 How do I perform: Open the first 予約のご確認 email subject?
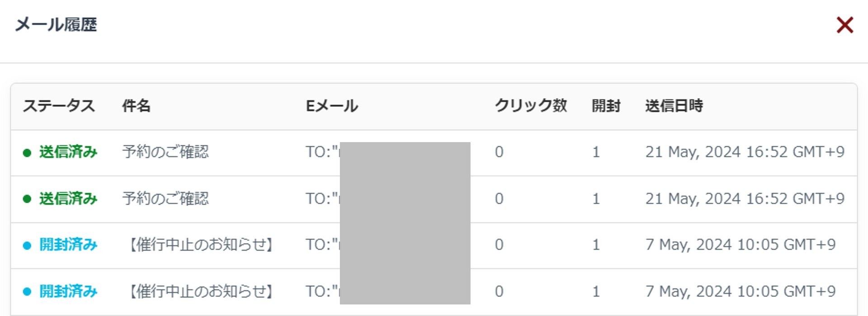point(165,152)
